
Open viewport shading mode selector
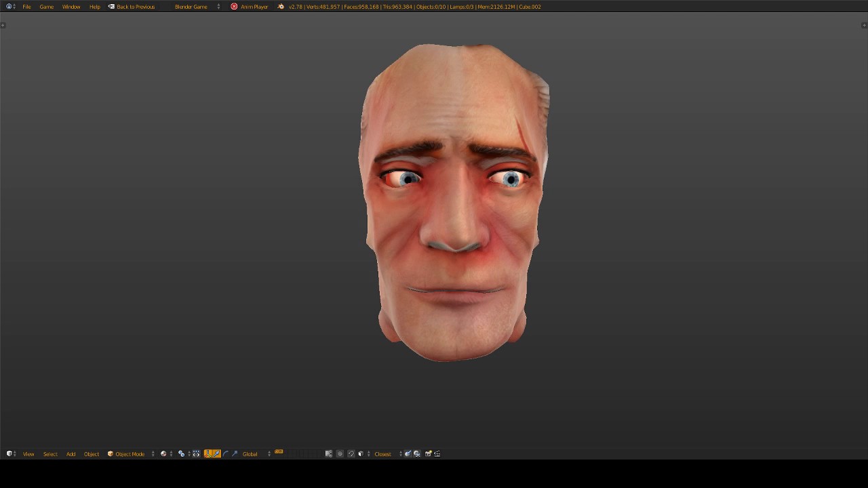point(166,454)
